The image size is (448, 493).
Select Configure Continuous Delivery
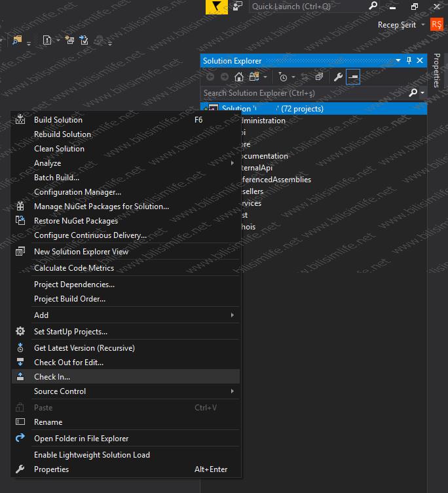(x=126, y=235)
